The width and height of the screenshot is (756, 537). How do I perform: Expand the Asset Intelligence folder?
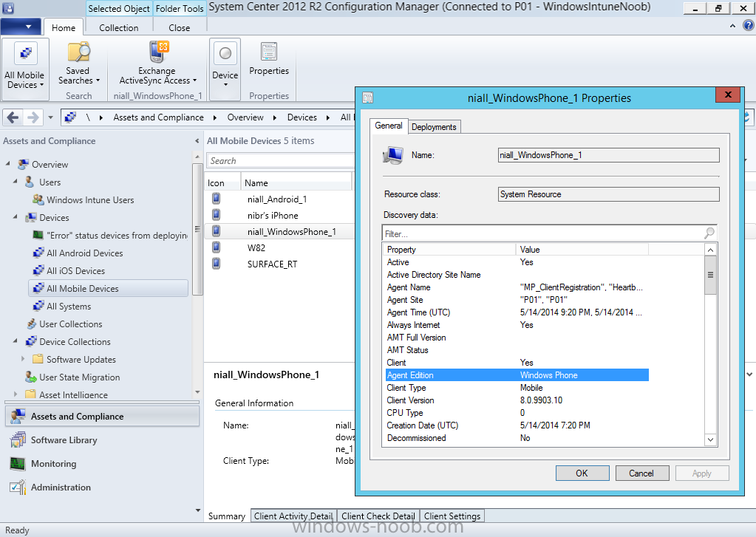tap(16, 394)
